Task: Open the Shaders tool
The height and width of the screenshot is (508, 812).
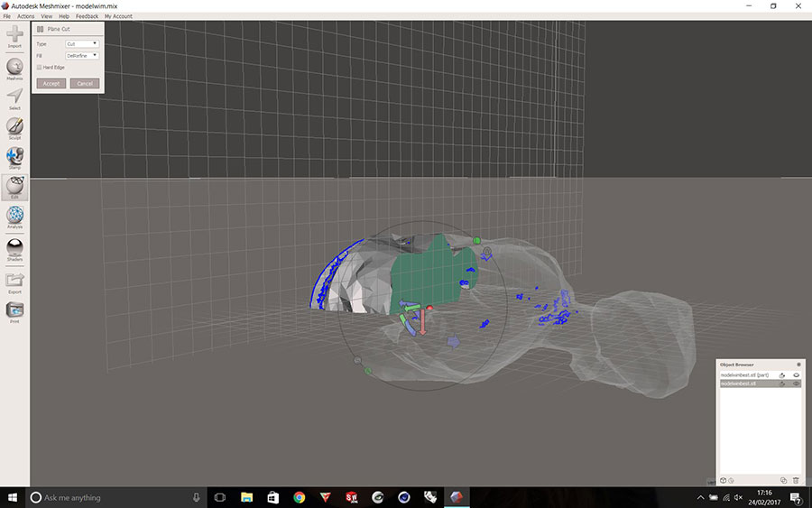Action: point(14,250)
